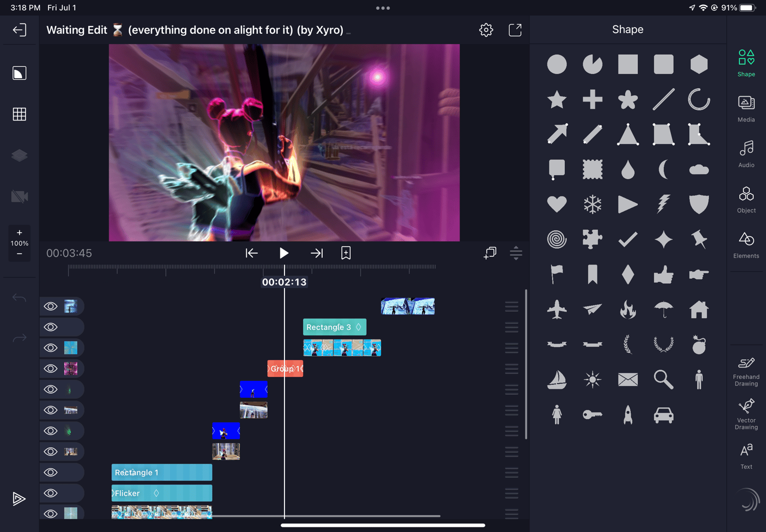The width and height of the screenshot is (766, 532).
Task: Insert the flame shape
Action: click(x=628, y=309)
